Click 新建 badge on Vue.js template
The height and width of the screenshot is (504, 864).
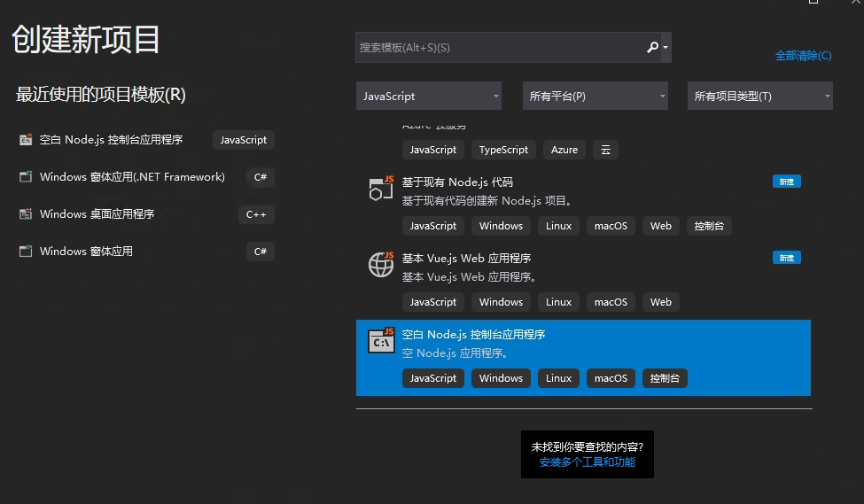click(x=786, y=258)
